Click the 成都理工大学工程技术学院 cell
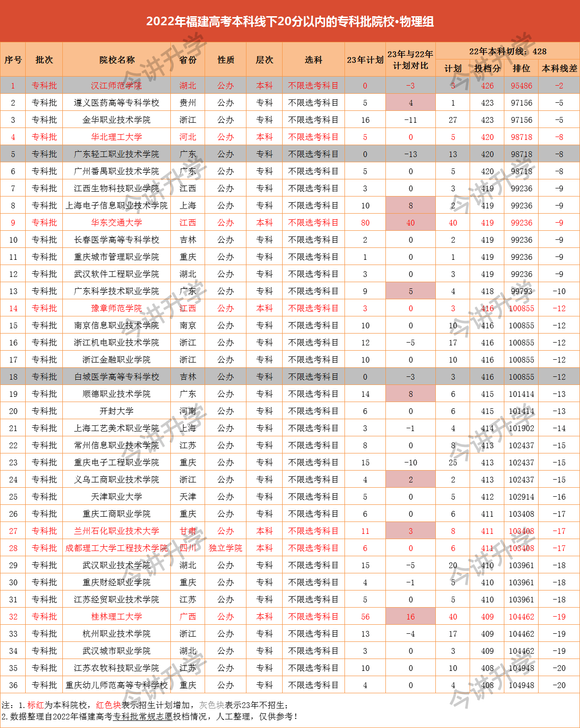This screenshot has height=728, width=580. [117, 548]
